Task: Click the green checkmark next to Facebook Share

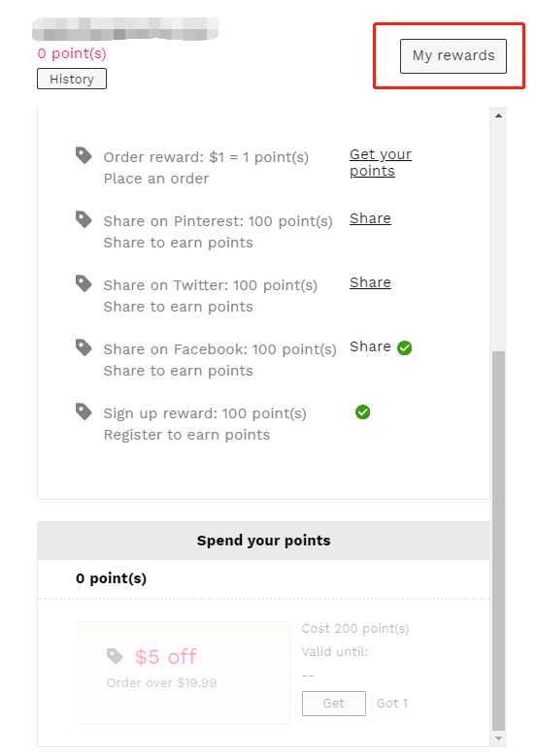Action: click(x=404, y=347)
